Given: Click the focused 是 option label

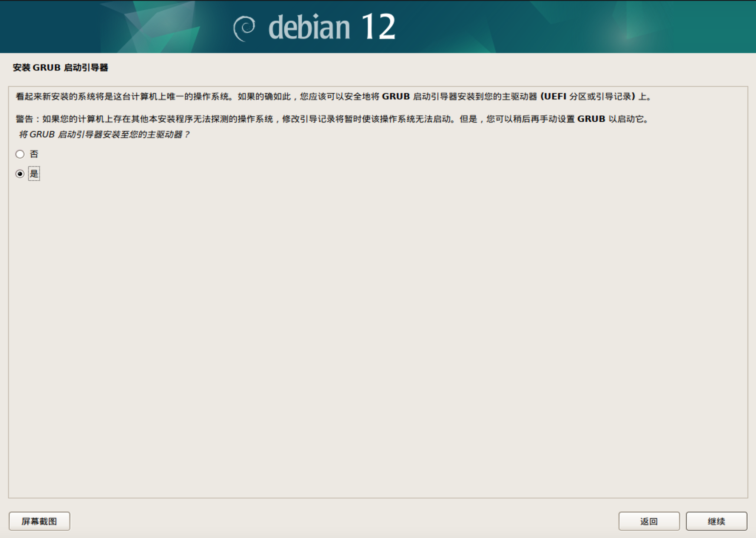Looking at the screenshot, I should (x=34, y=174).
